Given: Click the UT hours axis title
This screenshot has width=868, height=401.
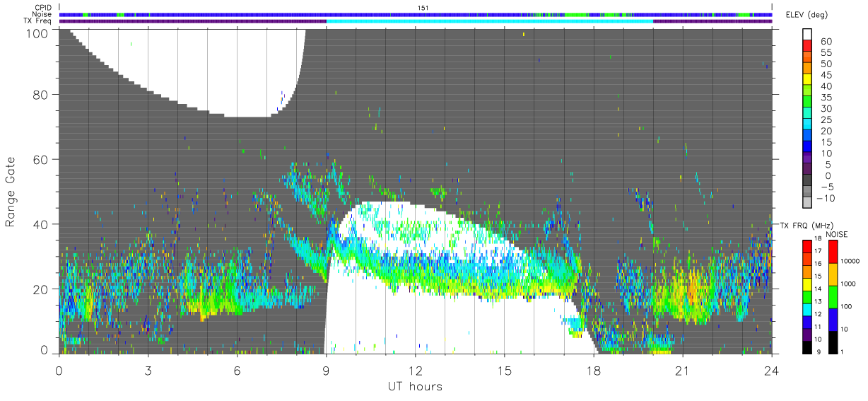Looking at the screenshot, I should point(415,386).
